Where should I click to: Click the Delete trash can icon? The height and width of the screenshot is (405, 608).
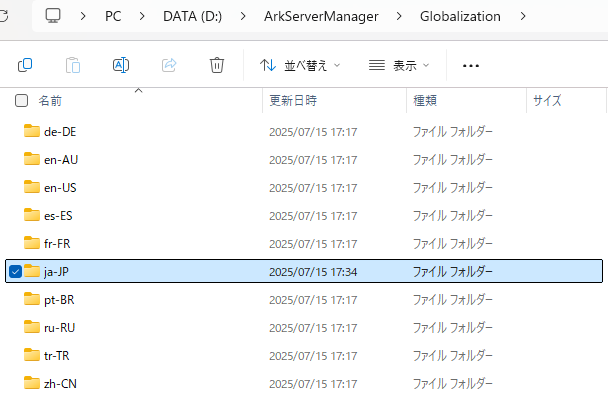(217, 65)
